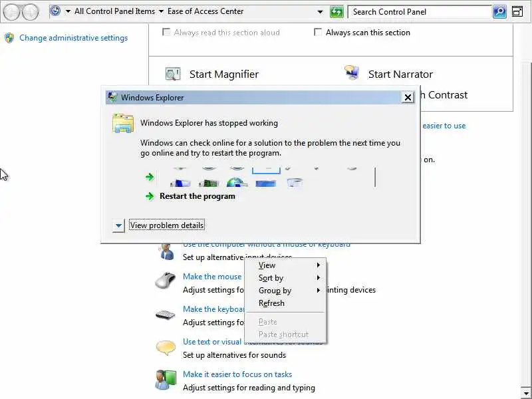
Task: Expand the Group by submenu arrow
Action: tap(319, 290)
